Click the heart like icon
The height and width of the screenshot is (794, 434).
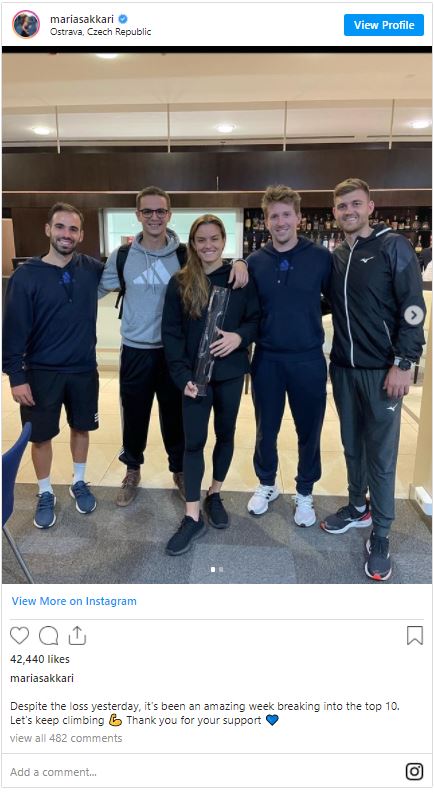19,635
